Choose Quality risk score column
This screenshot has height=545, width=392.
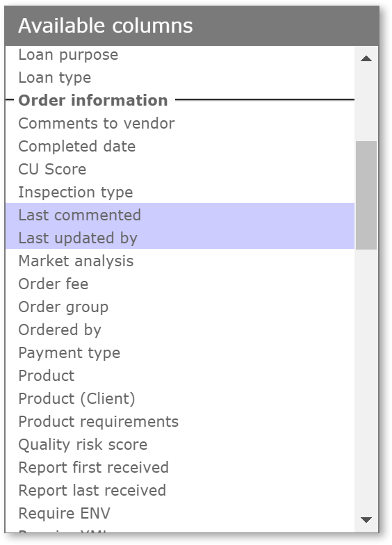point(180,445)
